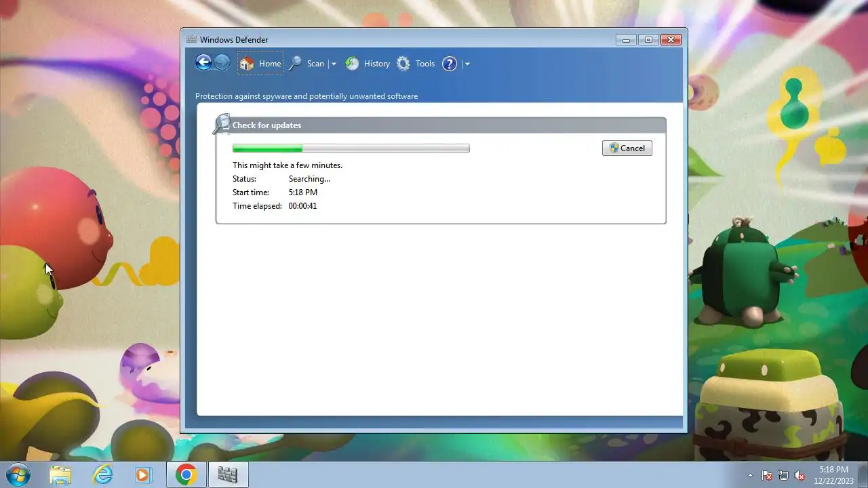The image size is (868, 488).
Task: Show hidden tray icons arrow
Action: point(750,475)
